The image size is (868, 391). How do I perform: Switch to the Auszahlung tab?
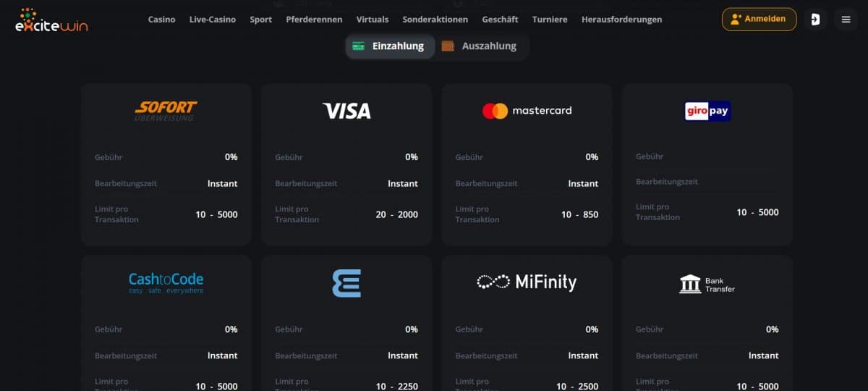(x=480, y=46)
